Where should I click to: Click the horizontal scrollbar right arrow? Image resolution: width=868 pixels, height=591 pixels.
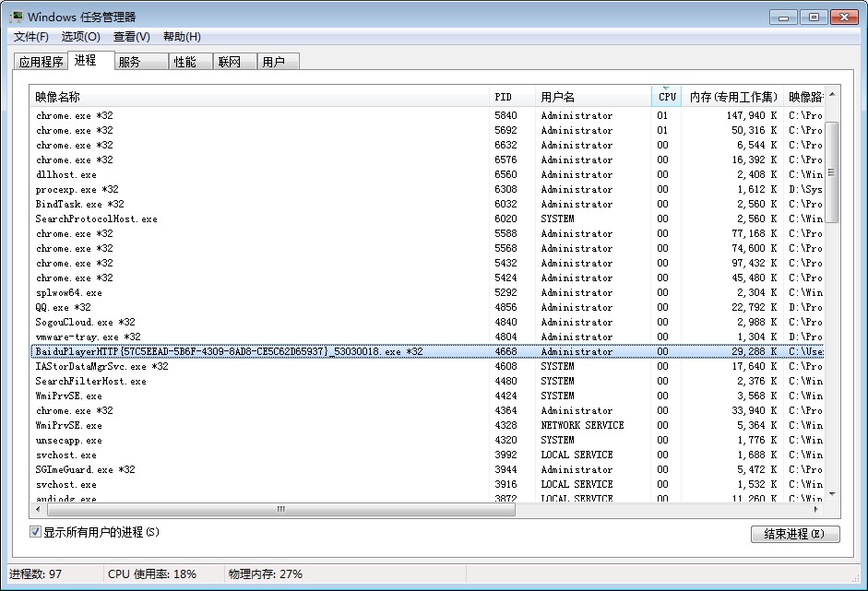pyautogui.click(x=817, y=509)
